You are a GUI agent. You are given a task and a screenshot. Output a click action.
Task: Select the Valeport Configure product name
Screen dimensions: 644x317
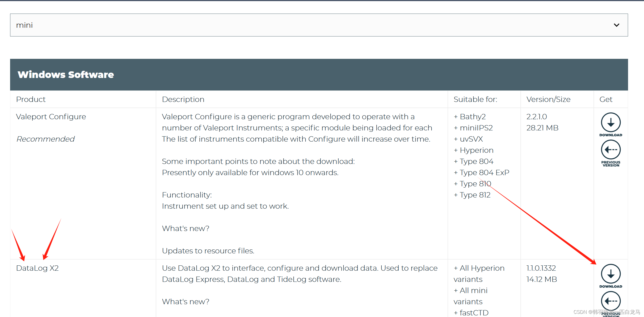[51, 117]
